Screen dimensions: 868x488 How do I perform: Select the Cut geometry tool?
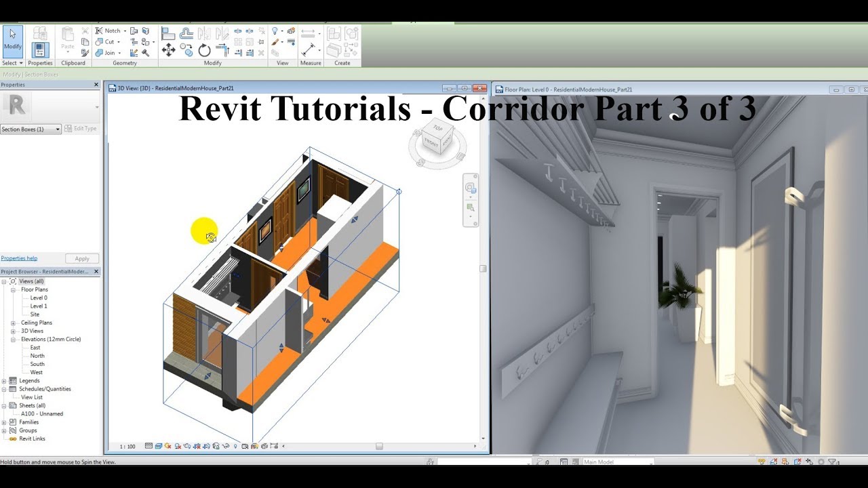[x=106, y=42]
